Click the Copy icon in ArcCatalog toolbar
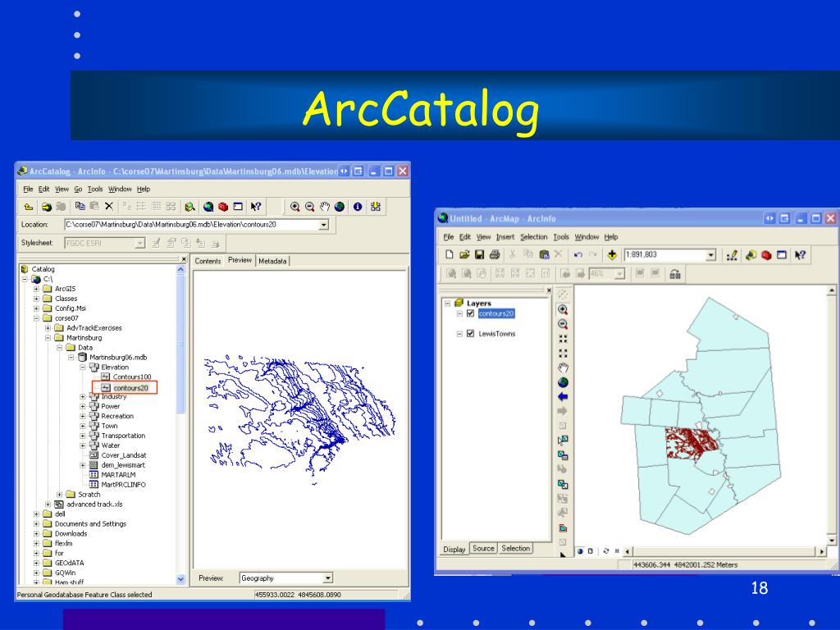 80,206
